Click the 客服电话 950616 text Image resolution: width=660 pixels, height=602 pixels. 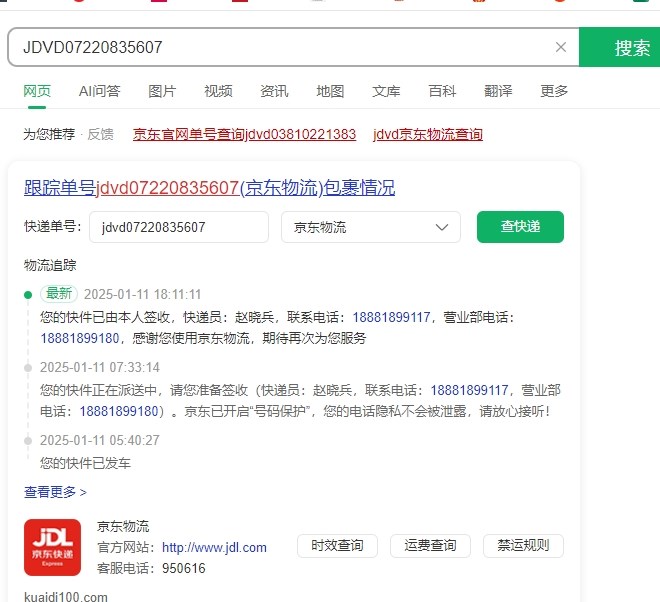[x=152, y=568]
